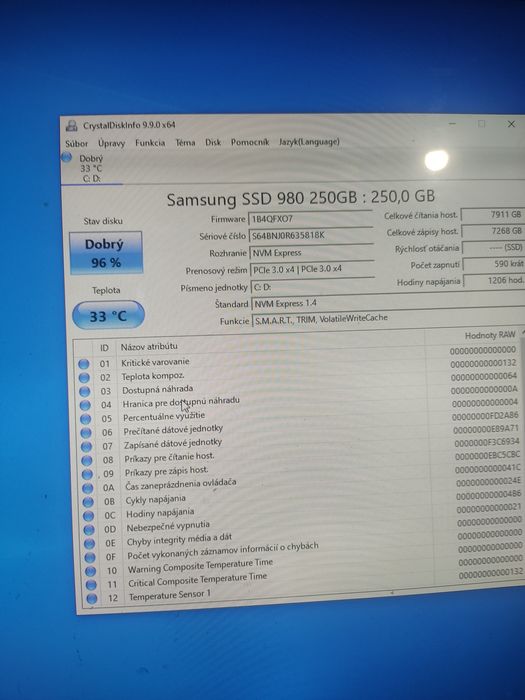The width and height of the screenshot is (525, 700).
Task: Click the CrystalDiskInfo app icon in title bar
Action: point(71,125)
